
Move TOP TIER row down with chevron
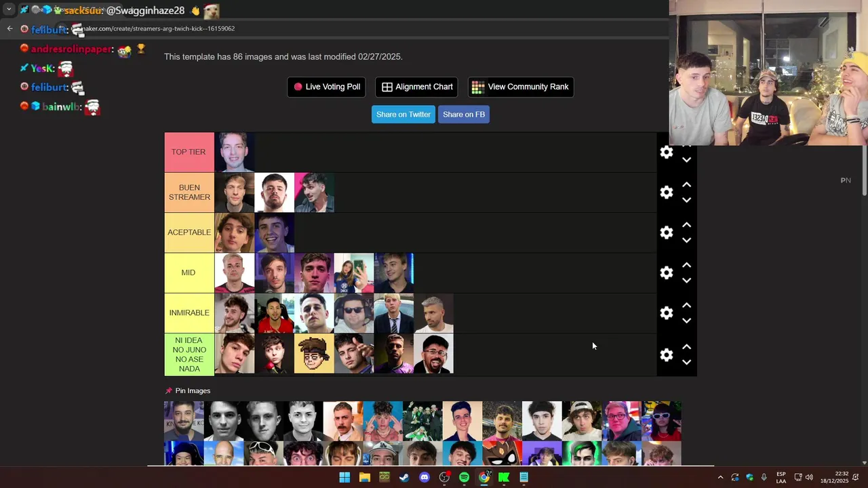(x=686, y=160)
